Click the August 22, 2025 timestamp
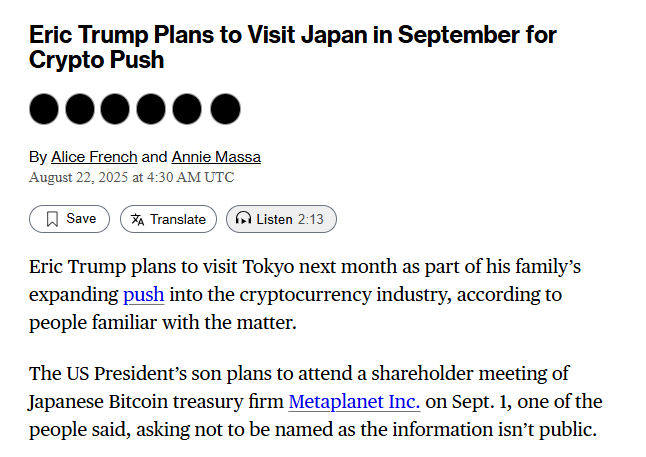 pyautogui.click(x=131, y=177)
